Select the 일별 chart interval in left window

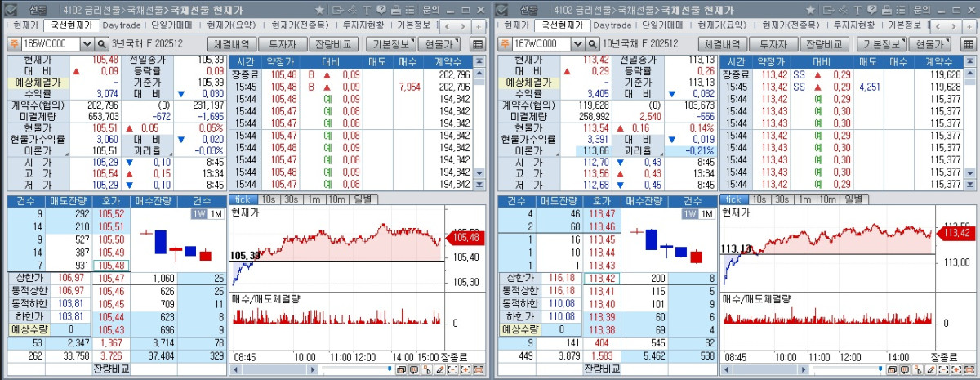tap(363, 200)
